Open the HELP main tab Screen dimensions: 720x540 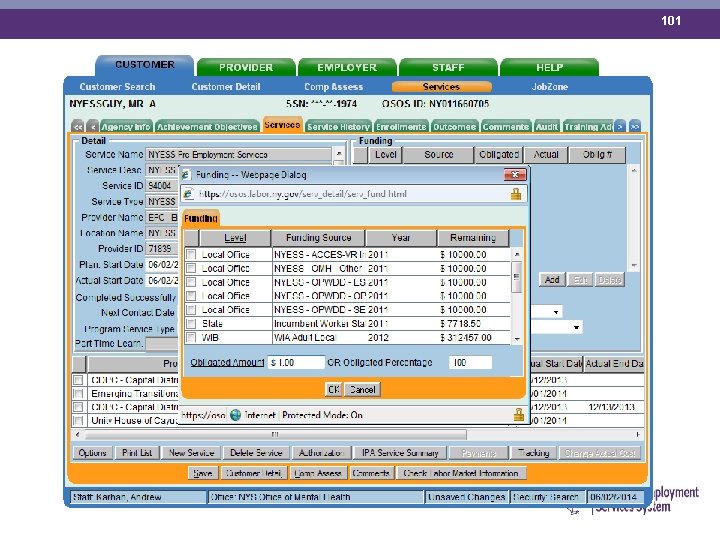550,68
